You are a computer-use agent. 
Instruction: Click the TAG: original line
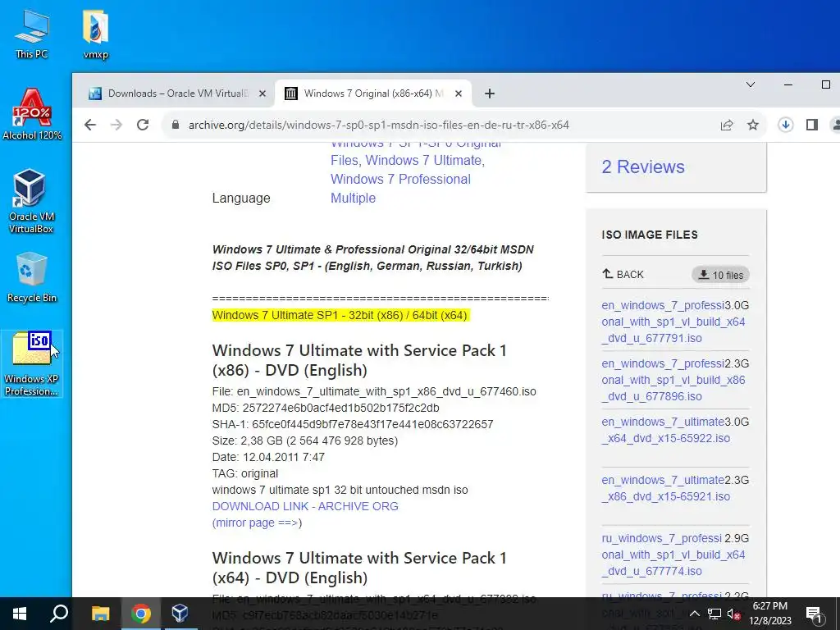[x=244, y=473]
